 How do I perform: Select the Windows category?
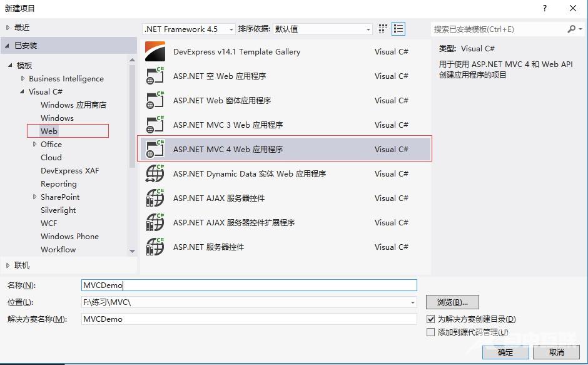point(57,118)
